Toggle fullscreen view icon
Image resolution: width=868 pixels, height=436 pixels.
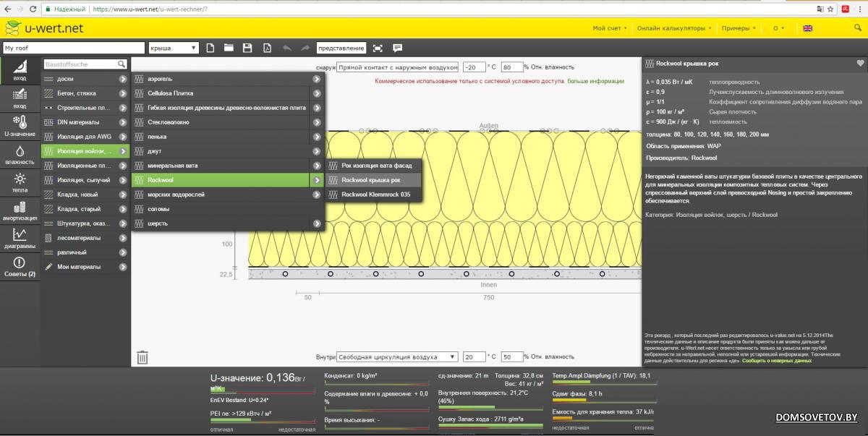pos(378,48)
